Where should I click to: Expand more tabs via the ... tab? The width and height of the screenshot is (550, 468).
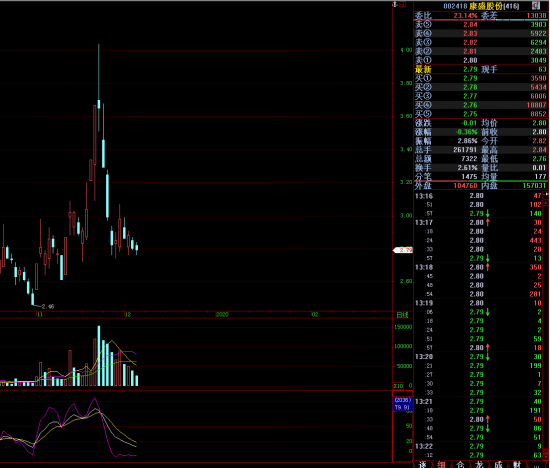coord(537,465)
